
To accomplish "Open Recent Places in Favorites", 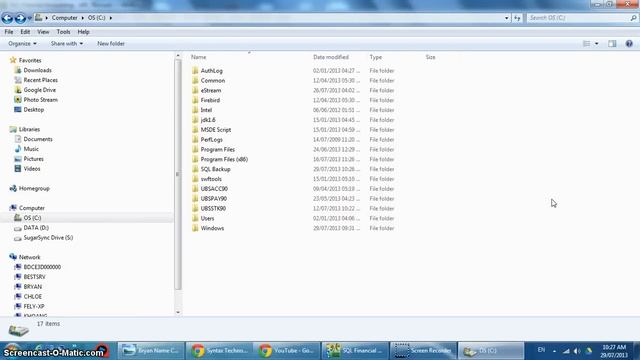I will pyautogui.click(x=40, y=80).
